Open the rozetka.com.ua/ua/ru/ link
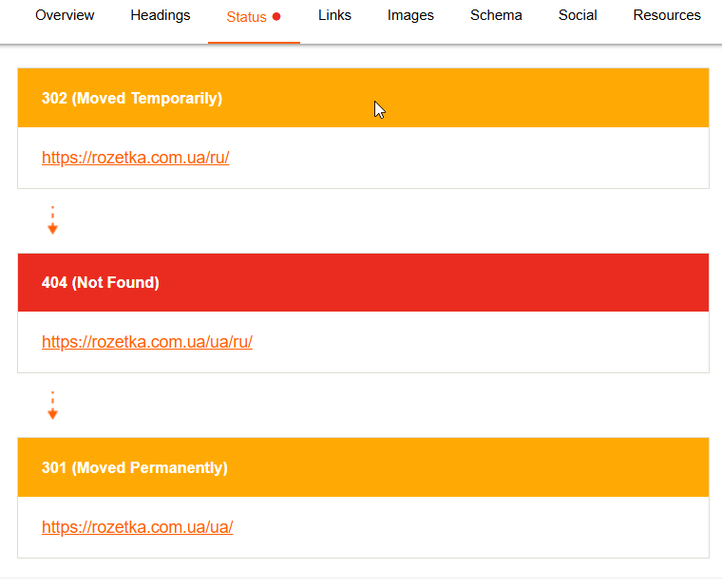722x588 pixels. [x=147, y=342]
